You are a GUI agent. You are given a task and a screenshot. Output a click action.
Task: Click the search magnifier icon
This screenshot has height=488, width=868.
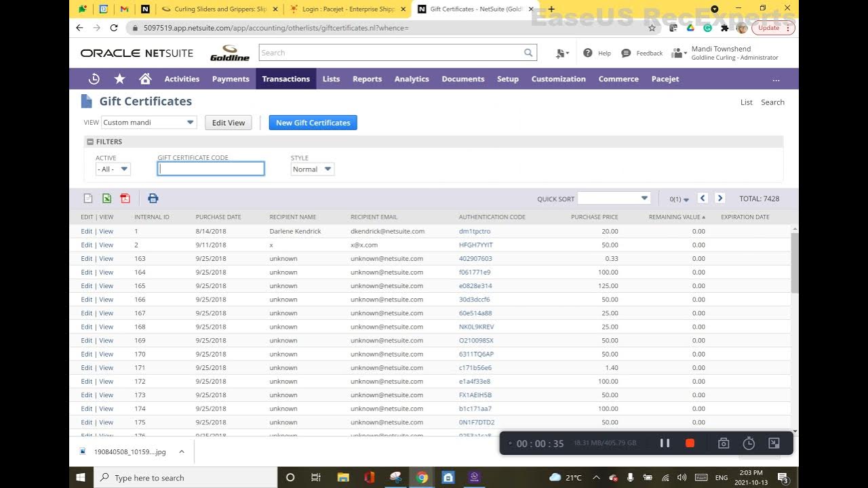tap(528, 53)
